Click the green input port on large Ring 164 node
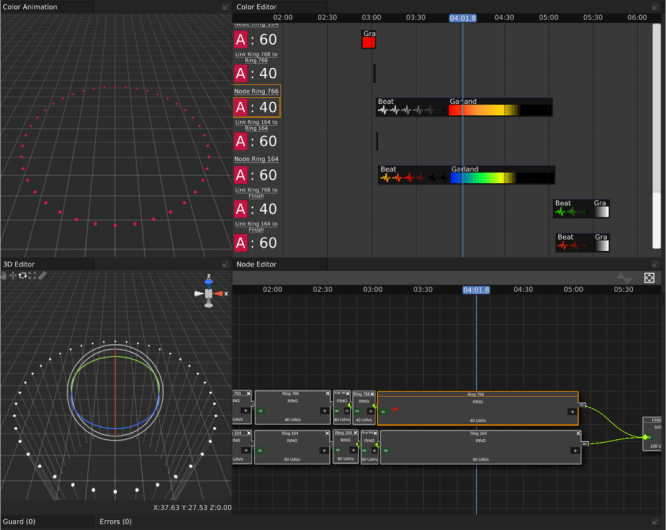 (x=386, y=450)
